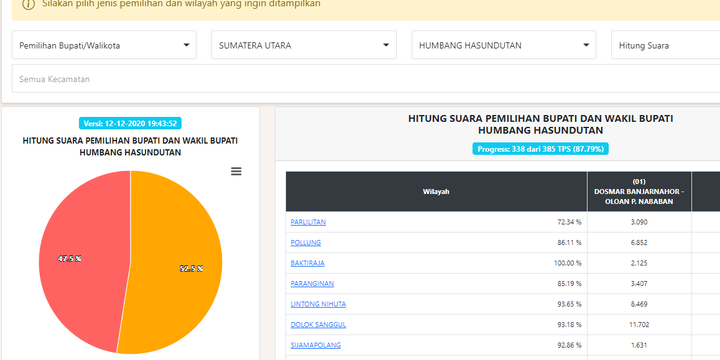Viewport: 720px width, 360px height.
Task: Select vote count 8.469 in LINTONG NIHUTA row
Action: 639,304
